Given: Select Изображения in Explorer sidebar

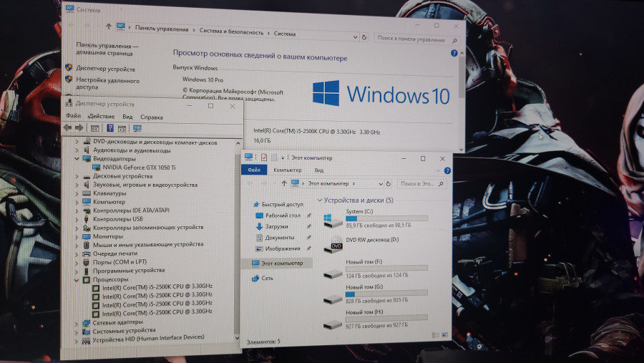Looking at the screenshot, I should [277, 248].
